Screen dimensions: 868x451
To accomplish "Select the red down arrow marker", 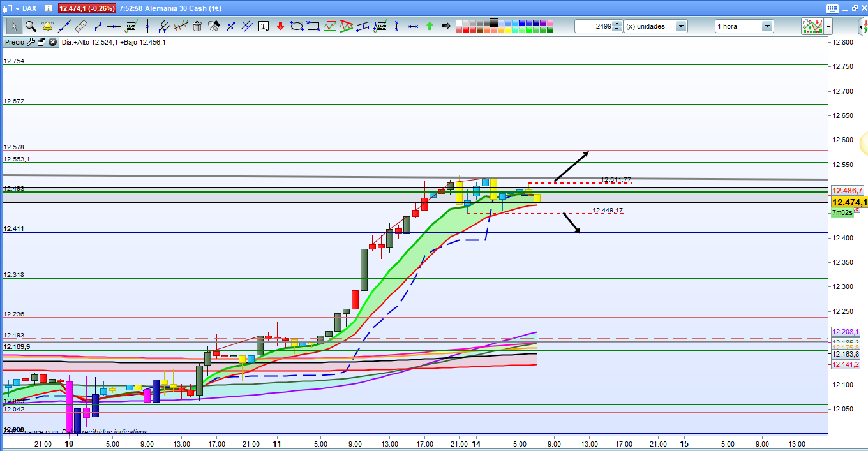I will (x=280, y=26).
